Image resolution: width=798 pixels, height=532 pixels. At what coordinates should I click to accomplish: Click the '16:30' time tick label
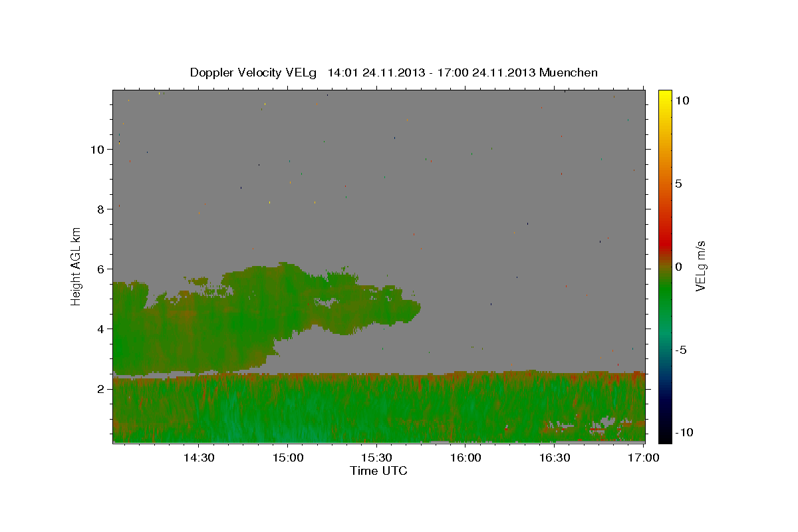click(x=555, y=458)
